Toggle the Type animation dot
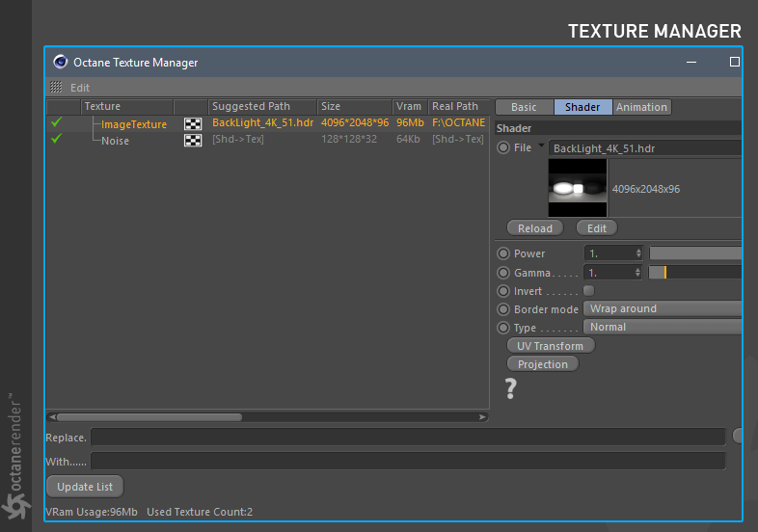 pyautogui.click(x=503, y=328)
